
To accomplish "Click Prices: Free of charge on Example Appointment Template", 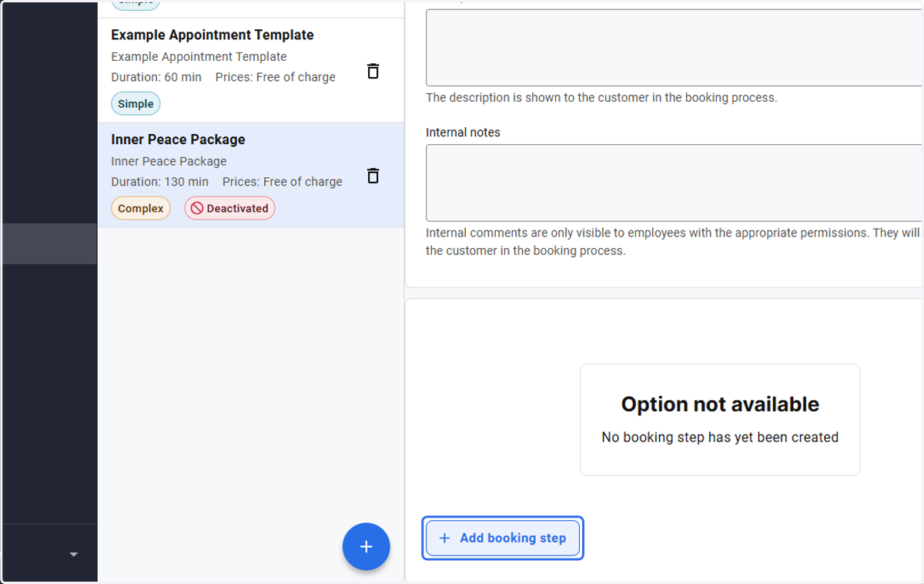I will pos(276,77).
